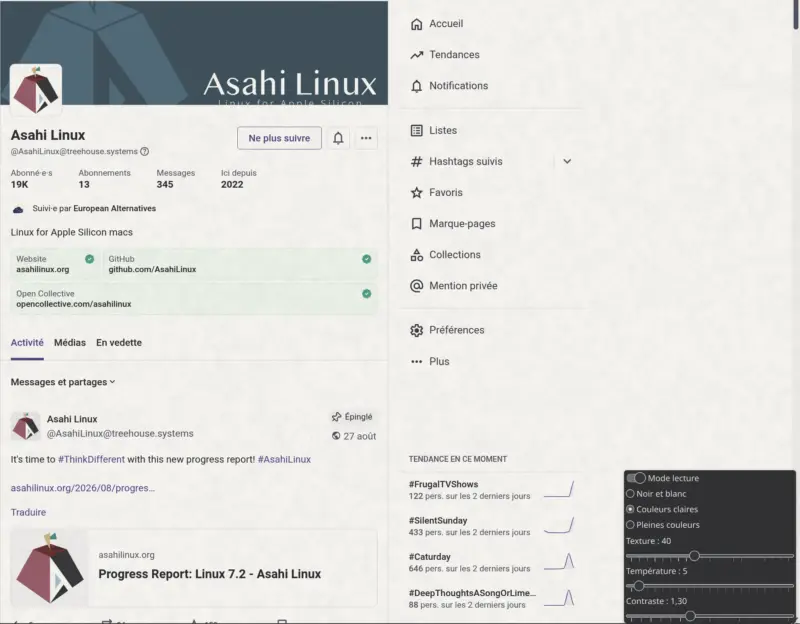Adjust the Température slider

click(709, 586)
